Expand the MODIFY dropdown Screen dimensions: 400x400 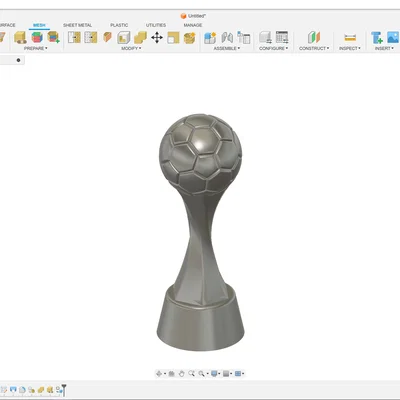pos(131,48)
